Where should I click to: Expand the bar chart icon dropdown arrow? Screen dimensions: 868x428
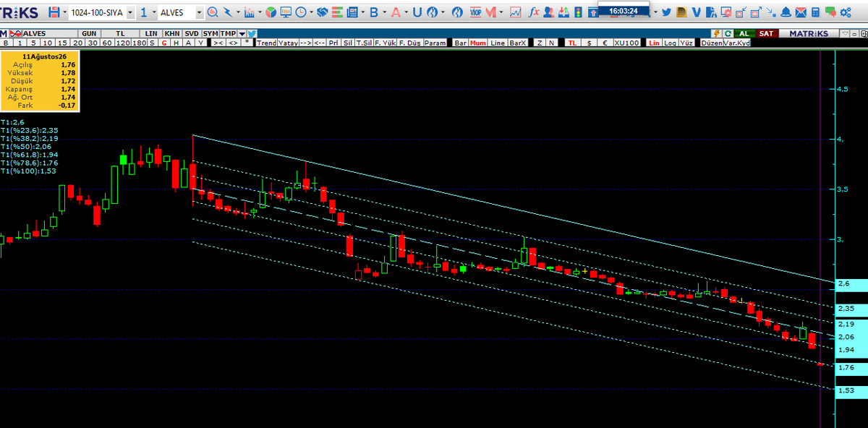pos(260,12)
